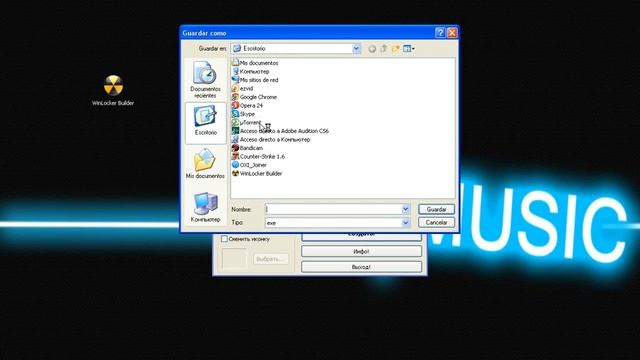Expand the Nombre filename dropdown arrow
640x360 pixels.
tap(405, 209)
